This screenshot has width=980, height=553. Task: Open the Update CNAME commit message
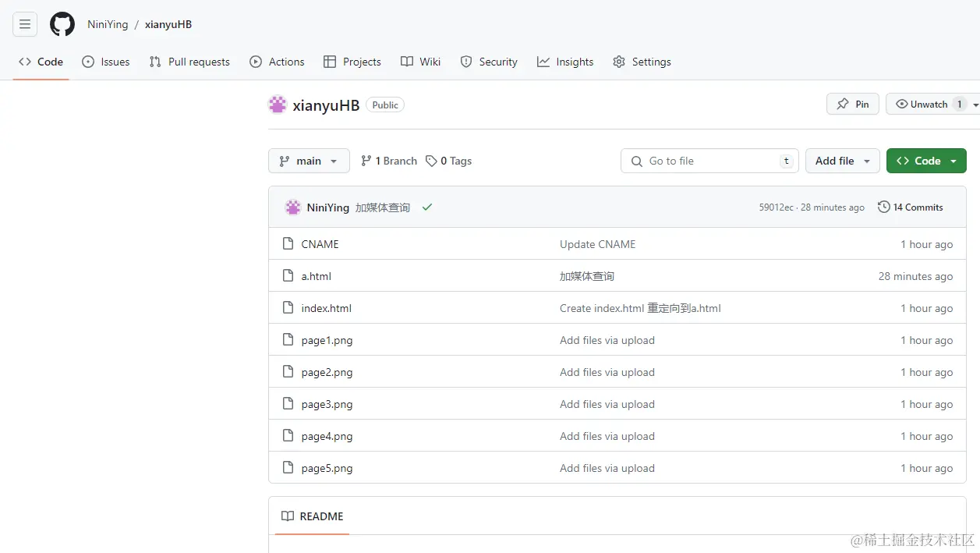[x=598, y=244]
